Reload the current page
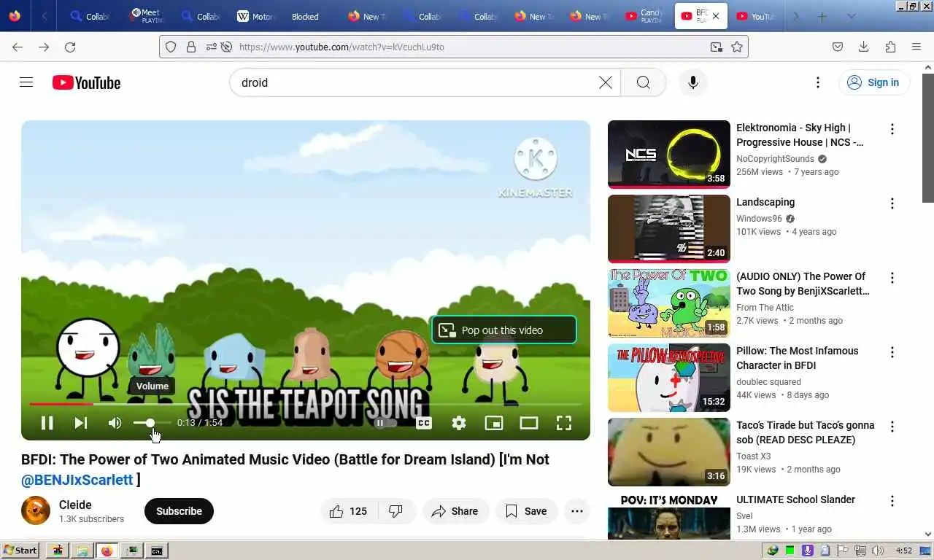This screenshot has height=560, width=934. [x=70, y=47]
